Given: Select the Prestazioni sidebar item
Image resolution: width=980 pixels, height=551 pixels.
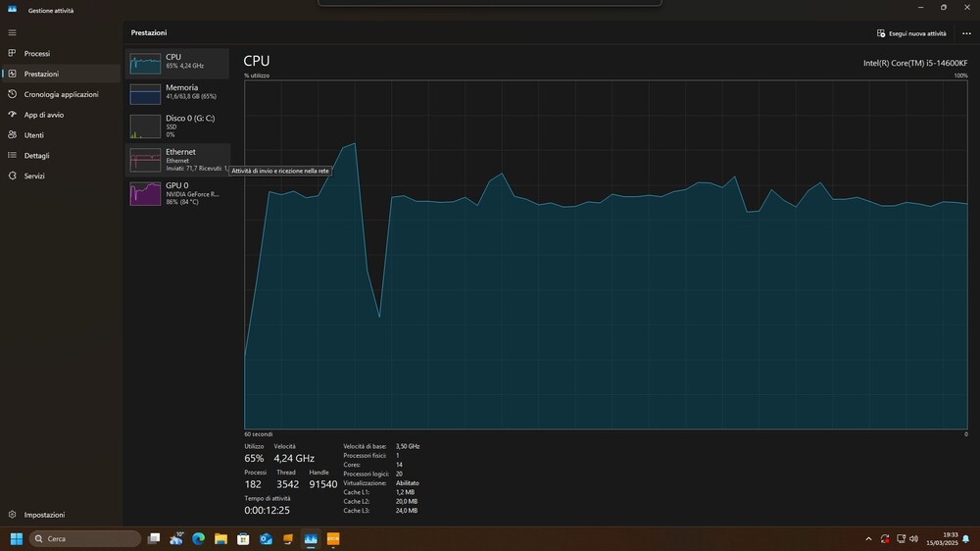Looking at the screenshot, I should pyautogui.click(x=61, y=74).
